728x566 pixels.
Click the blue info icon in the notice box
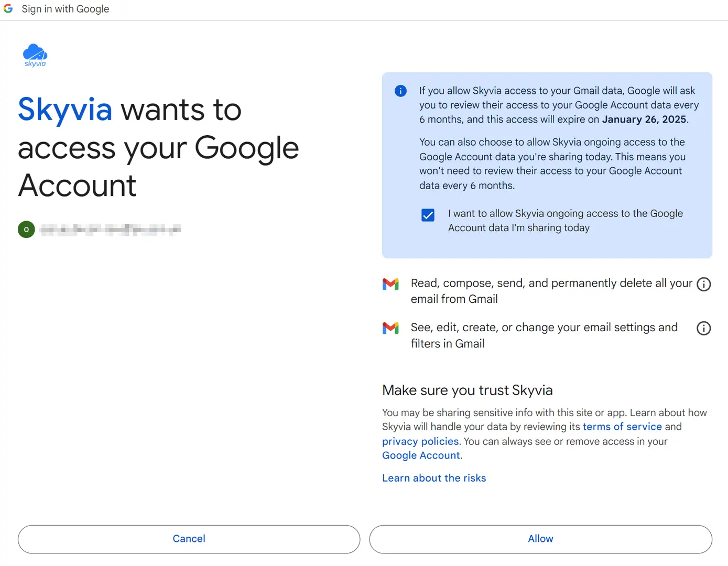coord(400,91)
